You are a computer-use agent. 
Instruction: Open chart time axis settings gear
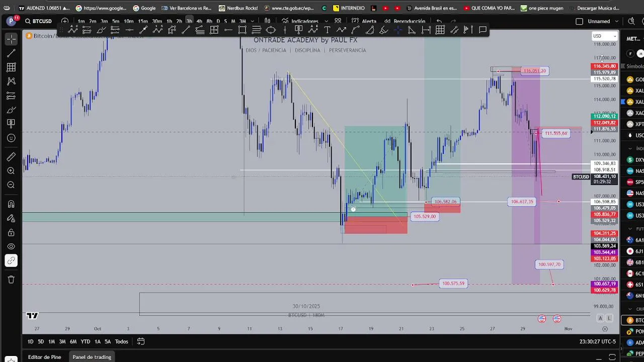[605, 329]
